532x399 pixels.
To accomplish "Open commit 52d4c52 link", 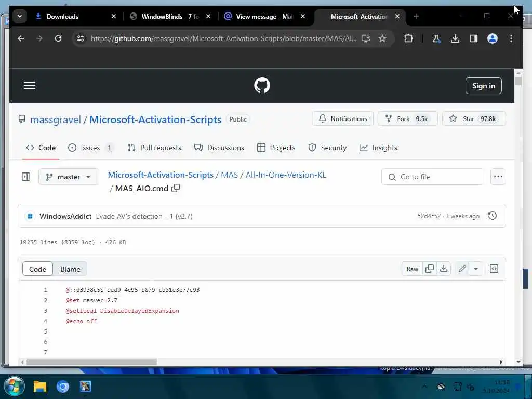I will [429, 216].
